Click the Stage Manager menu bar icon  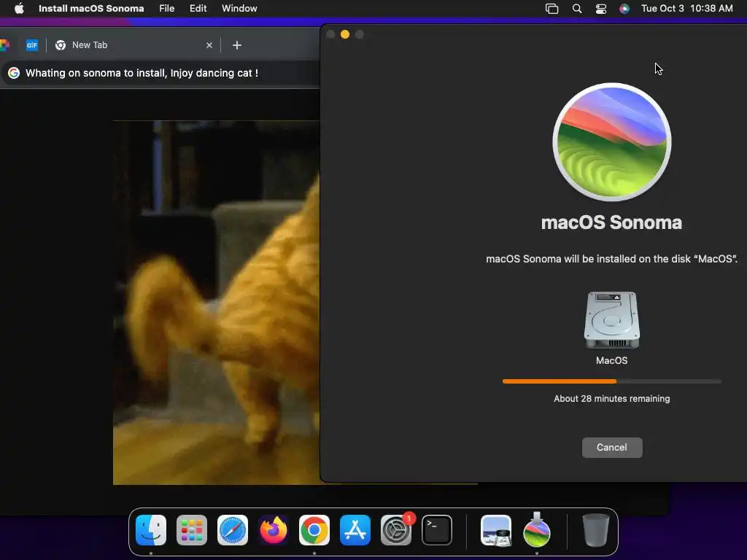click(x=551, y=8)
